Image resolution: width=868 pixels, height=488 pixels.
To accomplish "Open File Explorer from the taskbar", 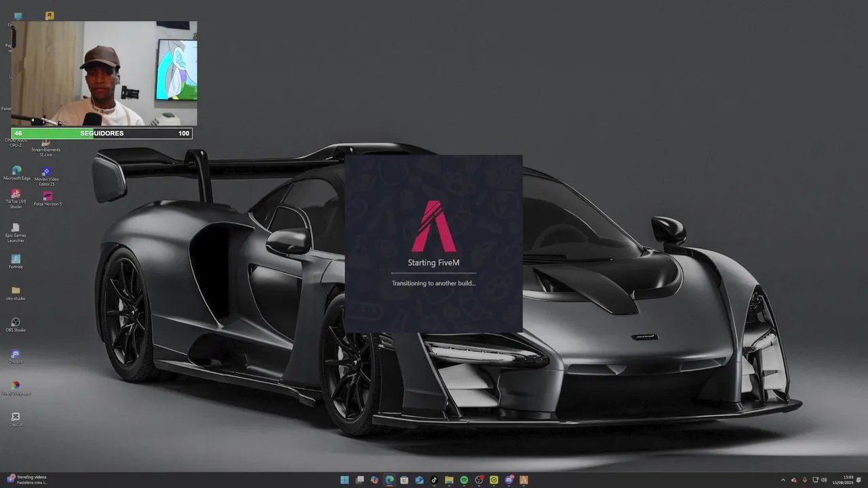I will 449,480.
